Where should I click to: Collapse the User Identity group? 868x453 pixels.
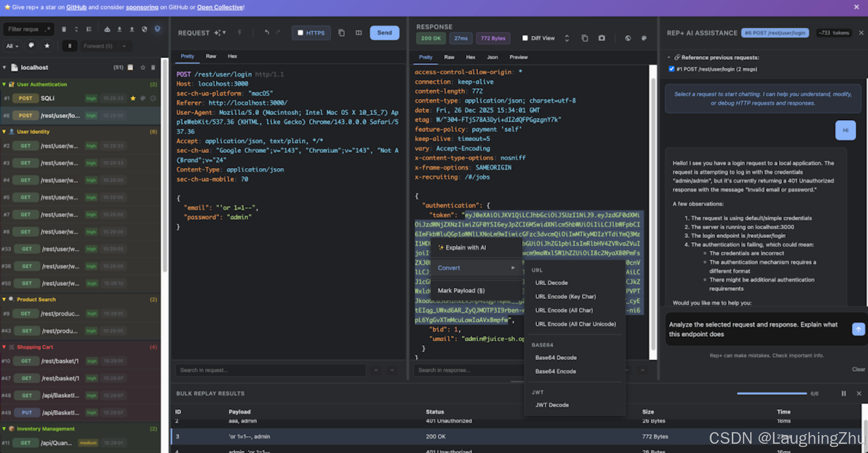pyautogui.click(x=4, y=132)
